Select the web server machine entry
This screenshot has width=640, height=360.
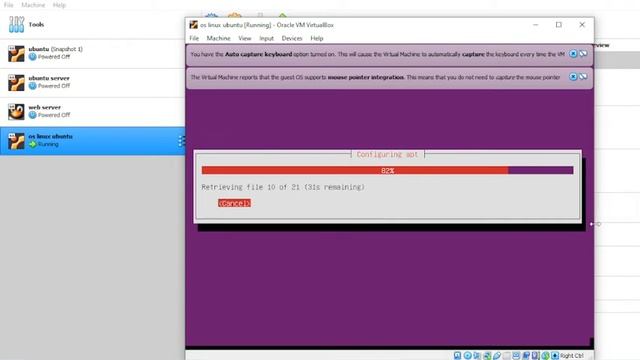point(93,112)
